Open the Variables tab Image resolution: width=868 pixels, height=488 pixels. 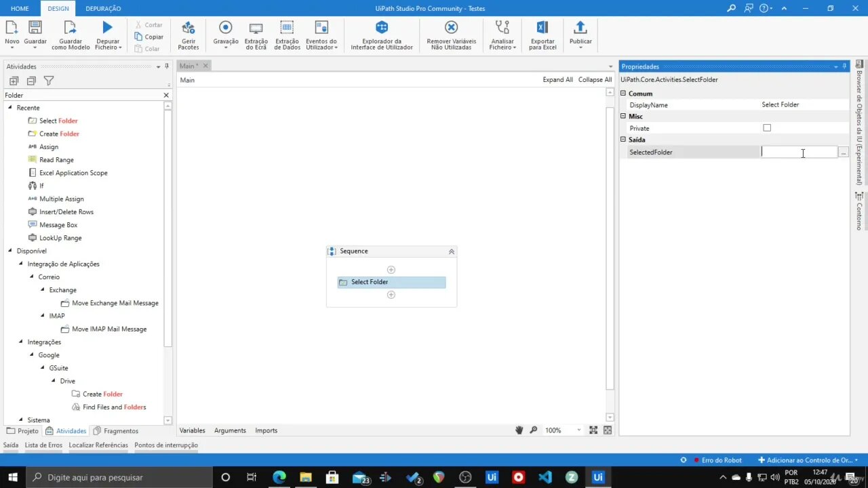pyautogui.click(x=192, y=430)
